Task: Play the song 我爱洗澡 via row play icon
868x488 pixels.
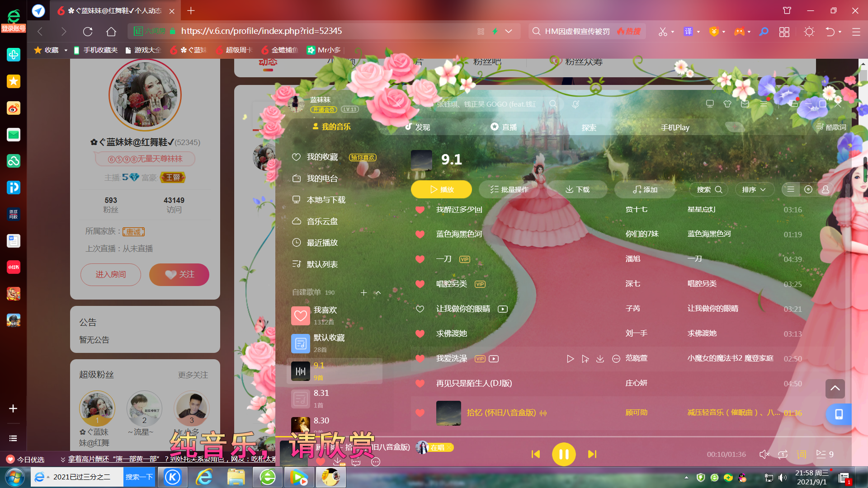Action: [571, 359]
